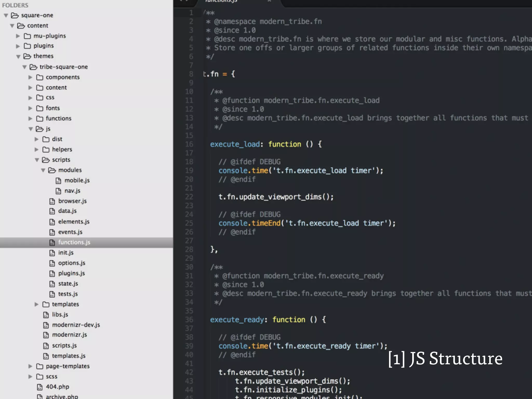Collapse the scripts folder arrow
This screenshot has width=532, height=399.
click(37, 160)
